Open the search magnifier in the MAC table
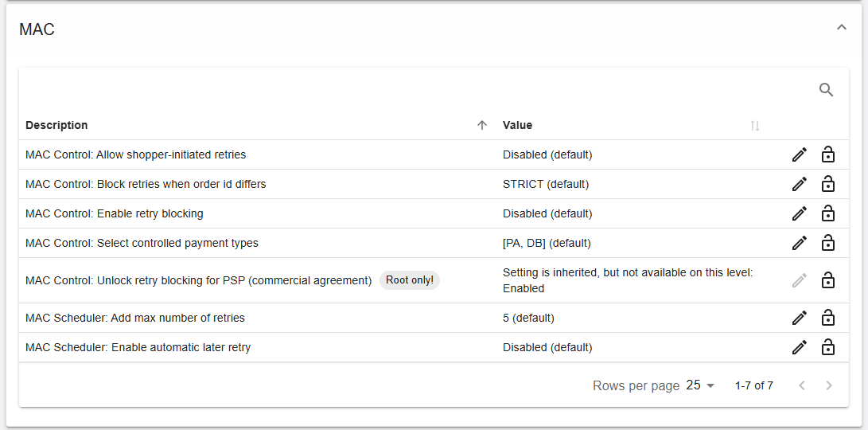 pyautogui.click(x=826, y=90)
